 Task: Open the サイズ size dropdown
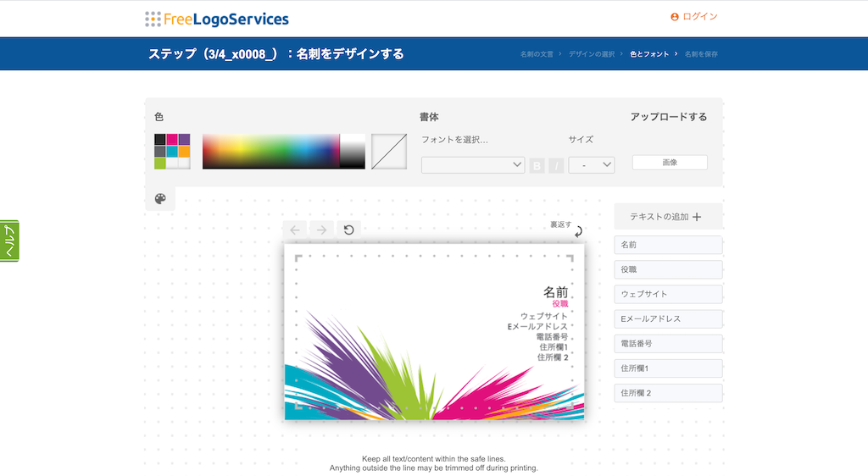591,165
